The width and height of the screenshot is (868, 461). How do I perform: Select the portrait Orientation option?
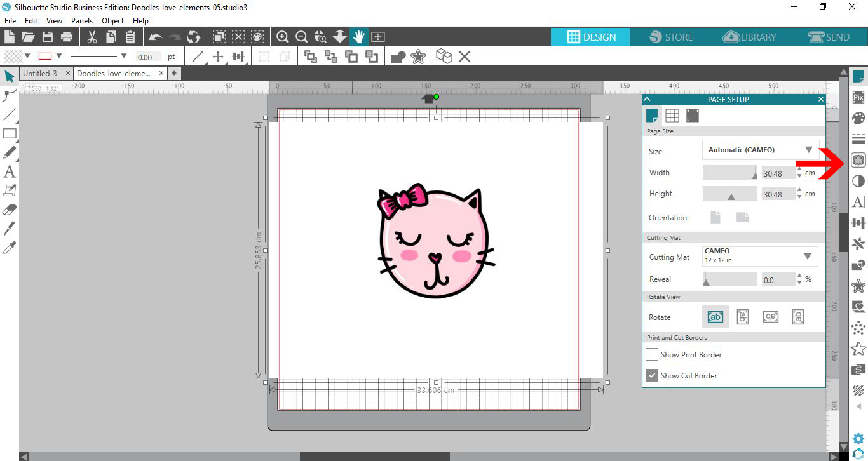pyautogui.click(x=715, y=217)
